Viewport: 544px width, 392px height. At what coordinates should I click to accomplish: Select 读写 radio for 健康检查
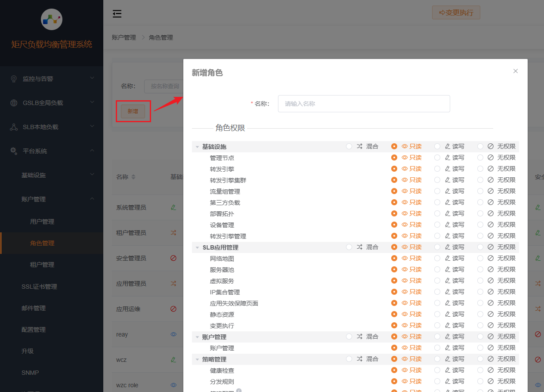(437, 370)
